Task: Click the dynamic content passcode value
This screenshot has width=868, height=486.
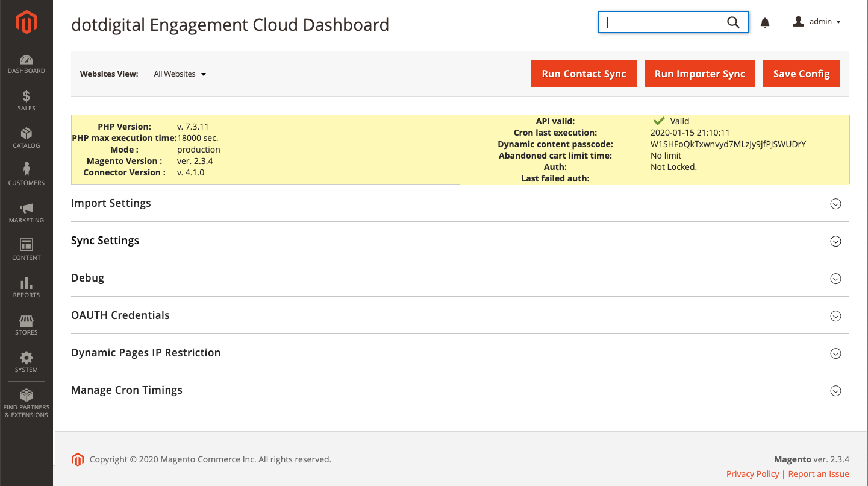Action: point(728,144)
